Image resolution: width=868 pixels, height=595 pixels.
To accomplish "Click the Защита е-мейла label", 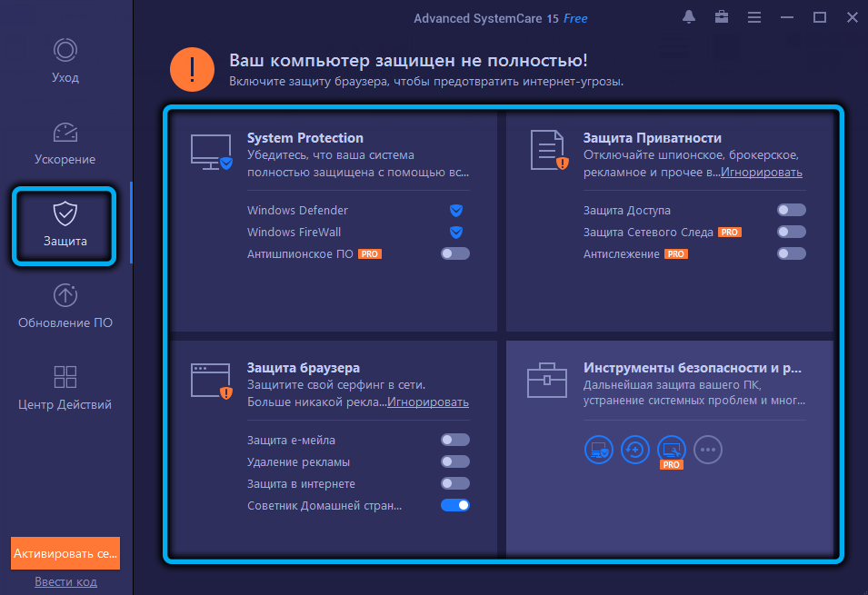I will (291, 440).
